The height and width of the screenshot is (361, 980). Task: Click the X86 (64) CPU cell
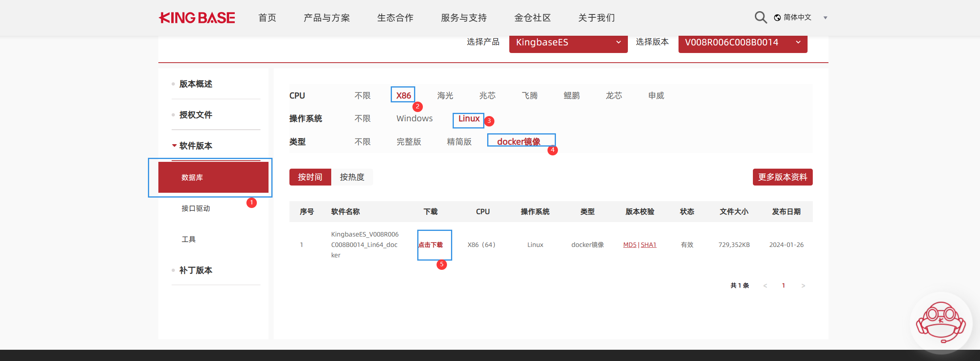point(482,245)
